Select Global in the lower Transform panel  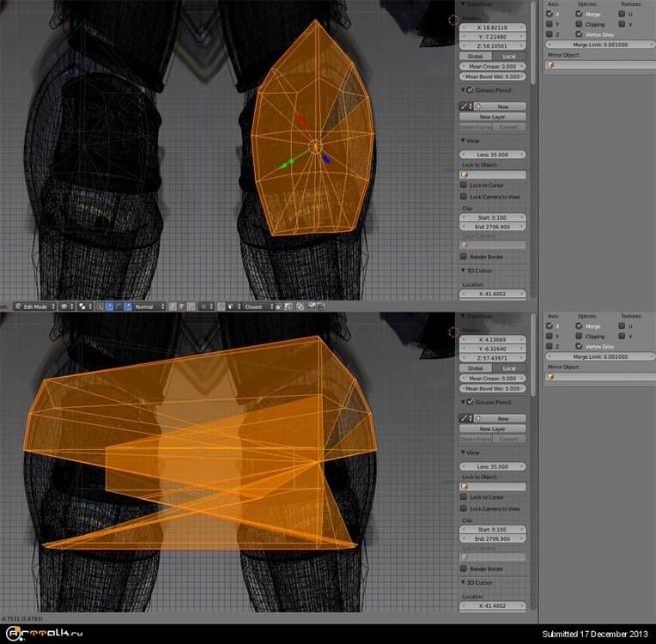pos(476,368)
